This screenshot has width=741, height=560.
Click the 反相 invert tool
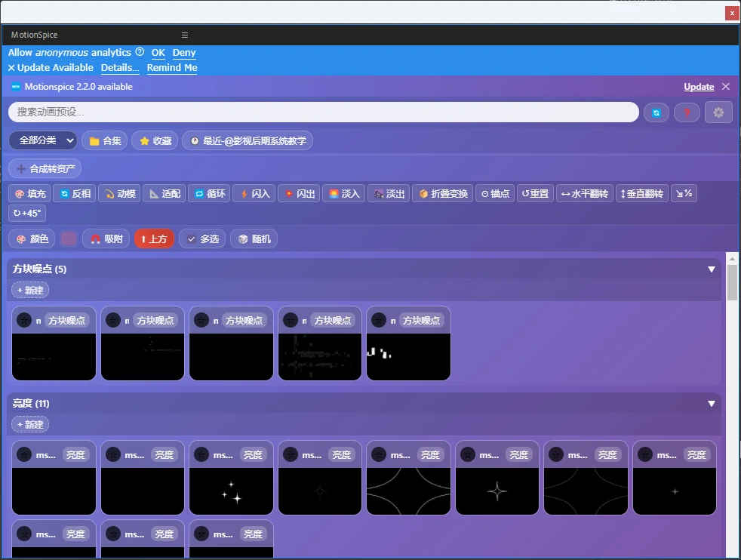(75, 194)
